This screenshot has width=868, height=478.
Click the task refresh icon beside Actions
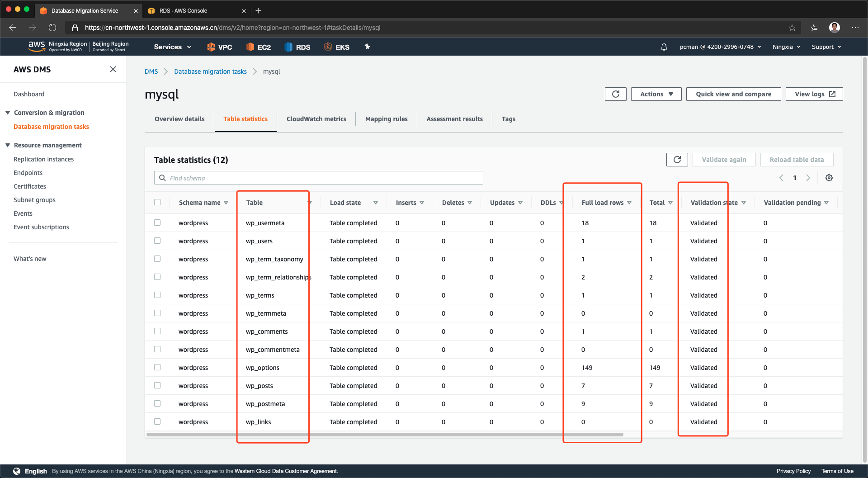pyautogui.click(x=615, y=94)
